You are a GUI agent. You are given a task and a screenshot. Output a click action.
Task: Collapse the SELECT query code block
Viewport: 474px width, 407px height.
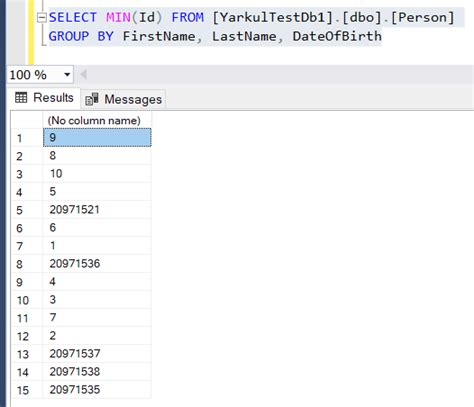[42, 17]
